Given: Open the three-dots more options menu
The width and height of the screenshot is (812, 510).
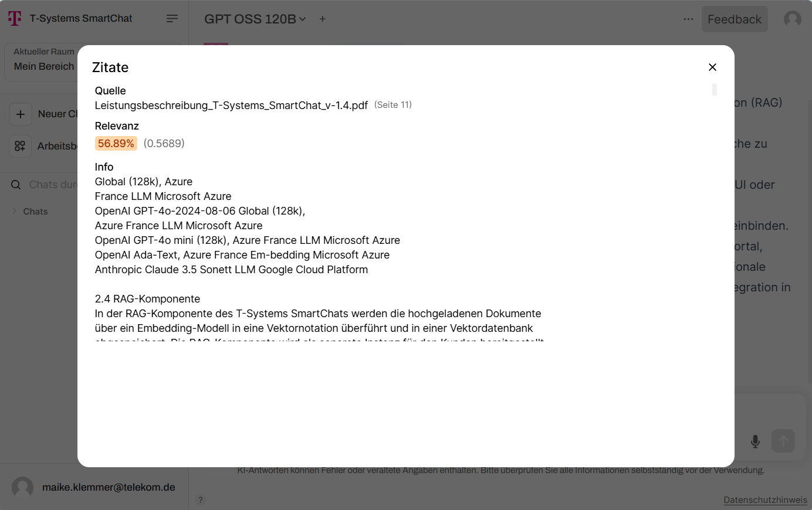Looking at the screenshot, I should point(688,19).
